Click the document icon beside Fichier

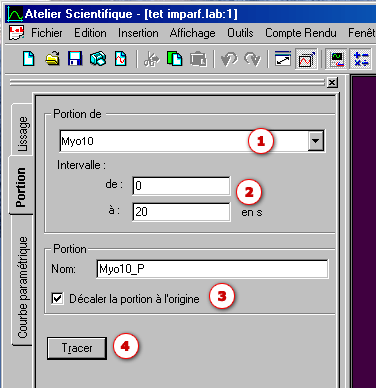[x=17, y=33]
